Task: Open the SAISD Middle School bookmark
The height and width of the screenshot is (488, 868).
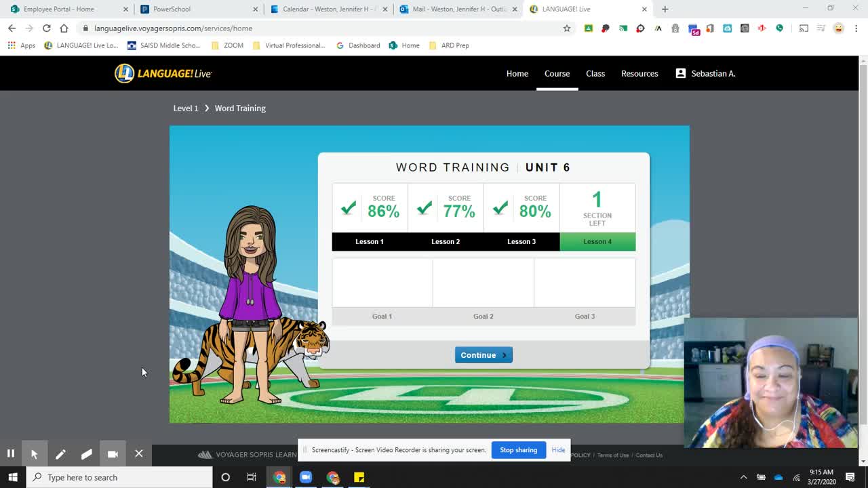Action: pos(164,45)
